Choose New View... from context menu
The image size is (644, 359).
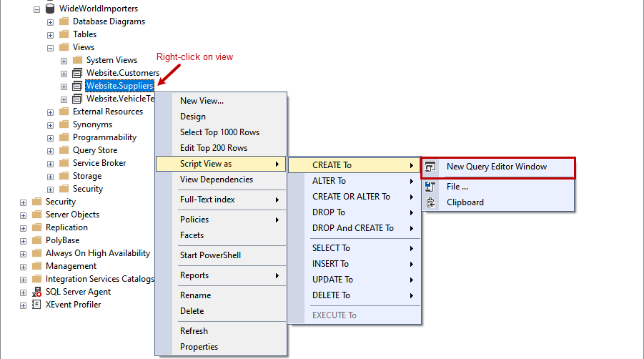221,101
